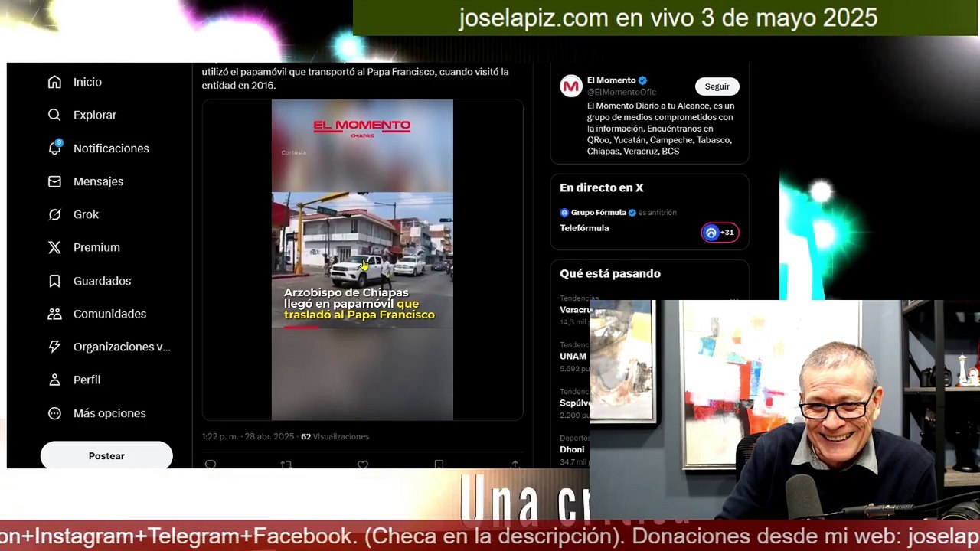Screen dimensions: 980x551
Task: Like the post with heart icon
Action: [363, 464]
